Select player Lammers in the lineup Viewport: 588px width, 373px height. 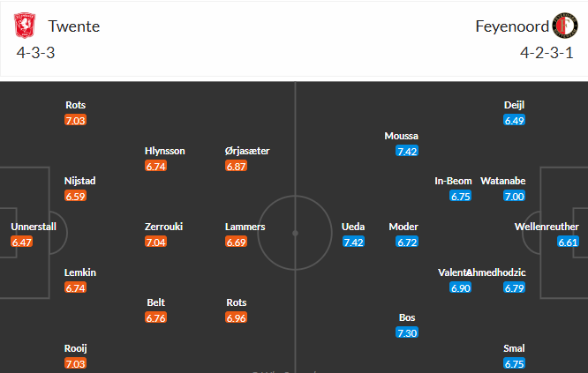(245, 227)
